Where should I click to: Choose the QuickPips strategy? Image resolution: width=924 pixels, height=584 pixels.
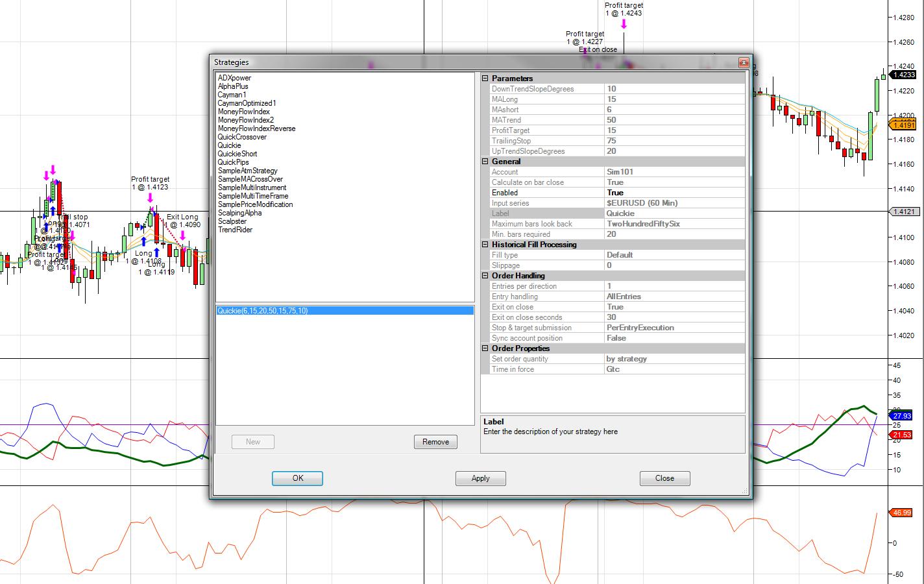pyautogui.click(x=233, y=162)
